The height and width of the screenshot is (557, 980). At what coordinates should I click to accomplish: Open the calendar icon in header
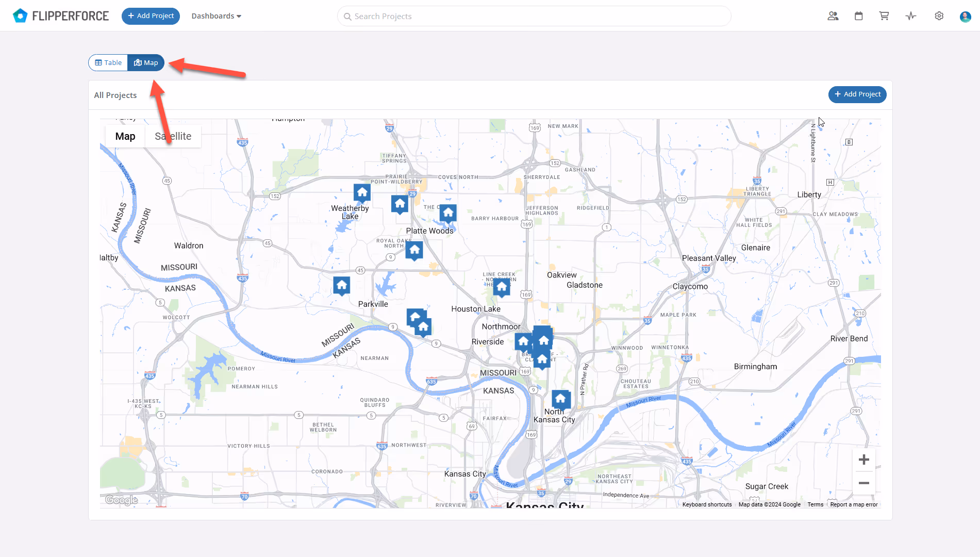coord(859,16)
